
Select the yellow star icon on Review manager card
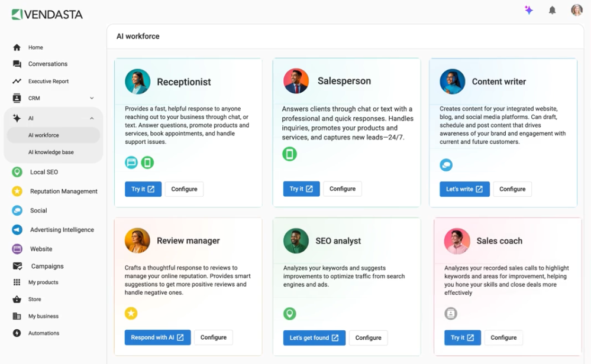pos(131,313)
